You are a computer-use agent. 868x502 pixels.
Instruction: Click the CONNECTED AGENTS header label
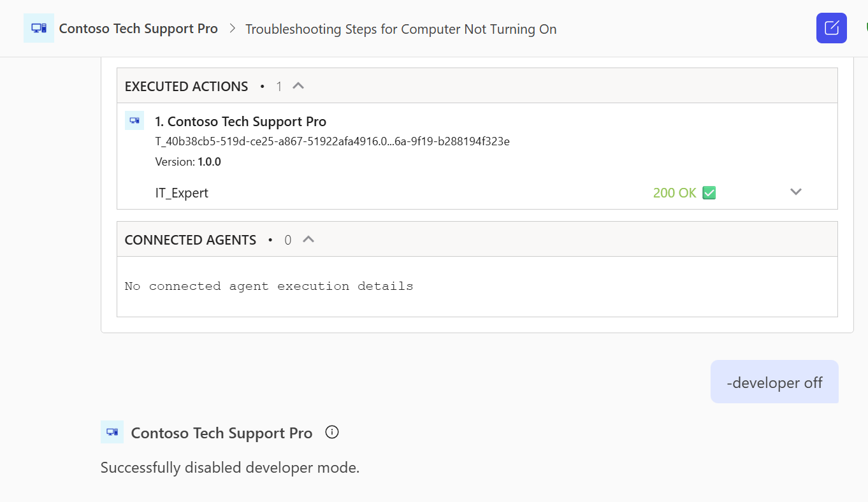(191, 240)
